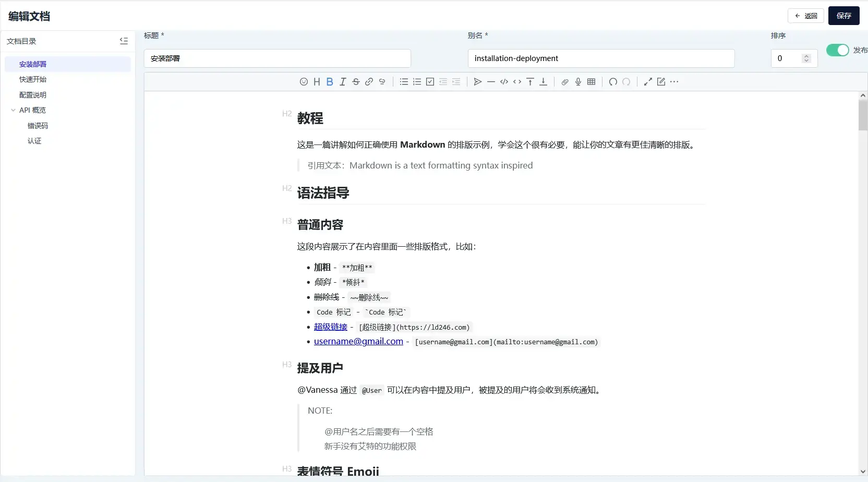868x482 pixels.
Task: Focus the 别名 alias input field
Action: [601, 58]
